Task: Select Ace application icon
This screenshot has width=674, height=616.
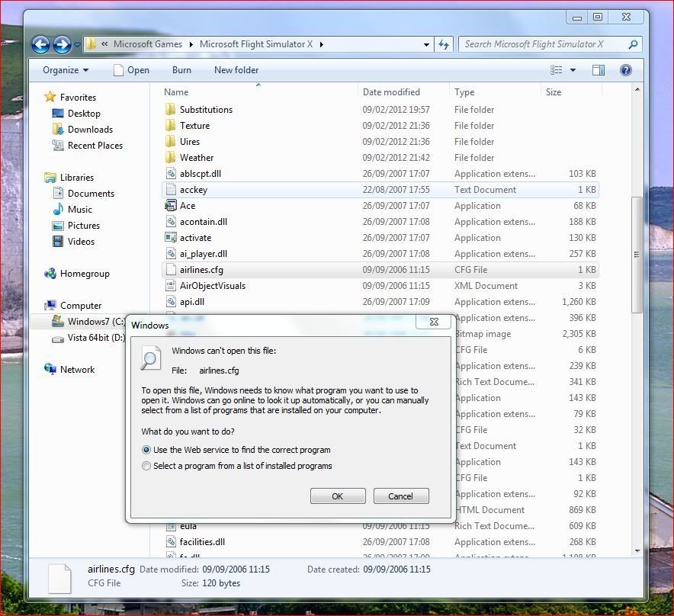Action: (x=171, y=206)
